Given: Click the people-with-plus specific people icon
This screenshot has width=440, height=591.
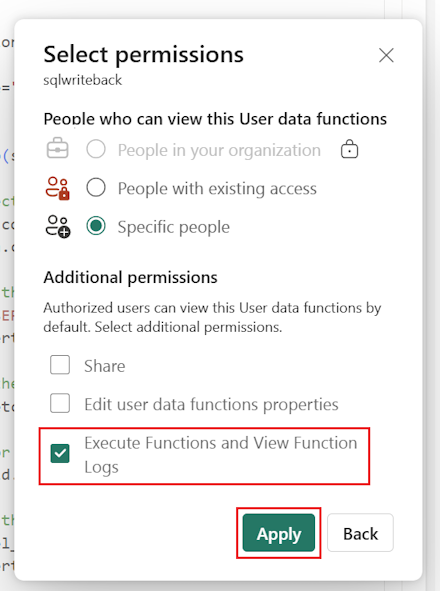Looking at the screenshot, I should click(58, 226).
